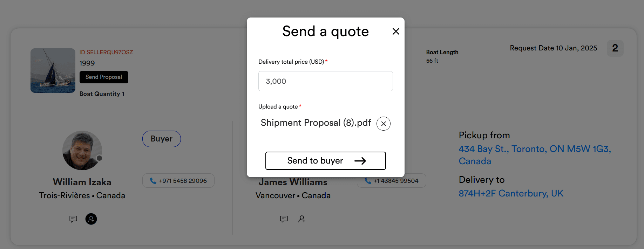Screen dimensions: 644x249
Task: Close the Send a quote dialog
Action: [x=396, y=31]
